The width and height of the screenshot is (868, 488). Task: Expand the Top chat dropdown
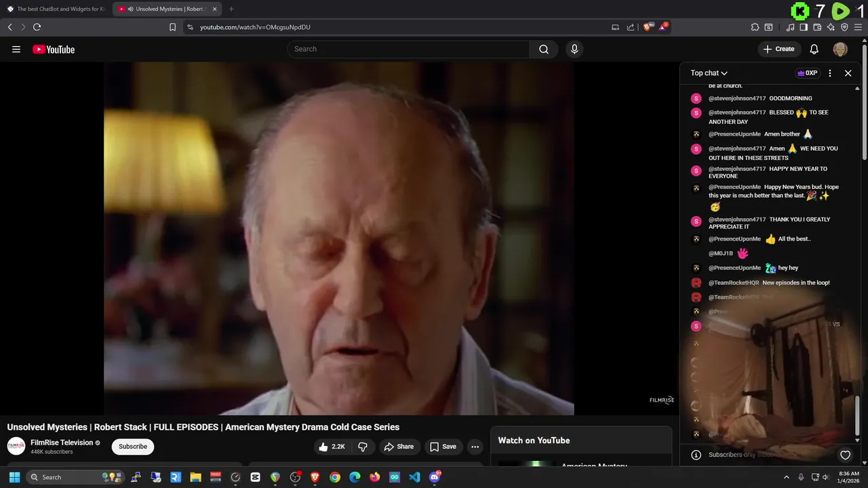(709, 73)
